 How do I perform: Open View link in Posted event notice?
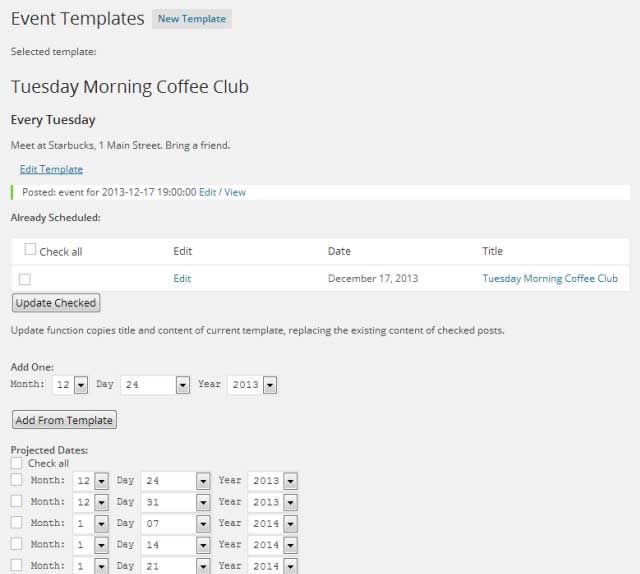point(235,192)
